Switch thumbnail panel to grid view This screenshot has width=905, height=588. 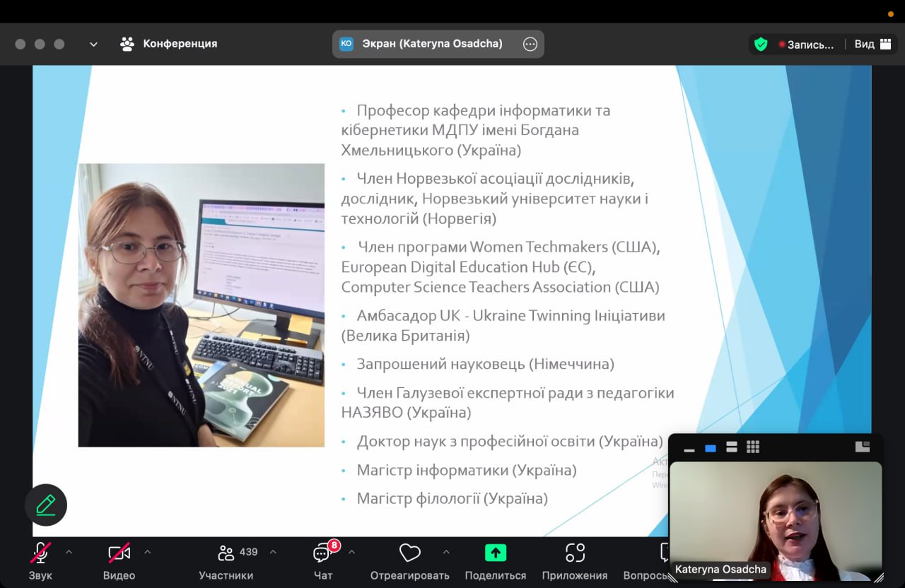tap(753, 447)
